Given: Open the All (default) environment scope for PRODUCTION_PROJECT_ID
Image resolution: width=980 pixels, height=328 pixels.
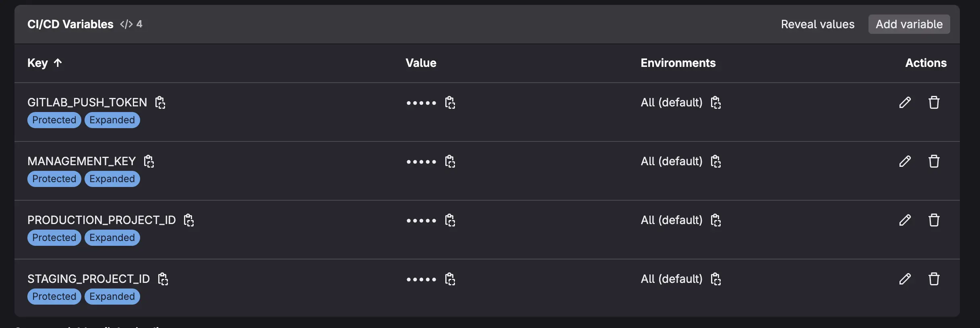Looking at the screenshot, I should point(670,220).
